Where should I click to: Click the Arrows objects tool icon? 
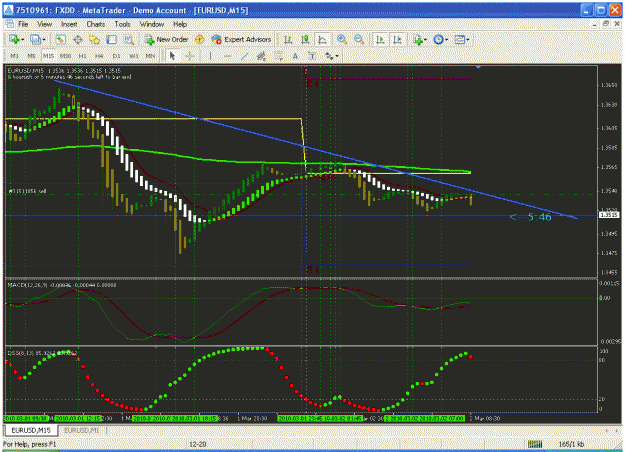(329, 56)
